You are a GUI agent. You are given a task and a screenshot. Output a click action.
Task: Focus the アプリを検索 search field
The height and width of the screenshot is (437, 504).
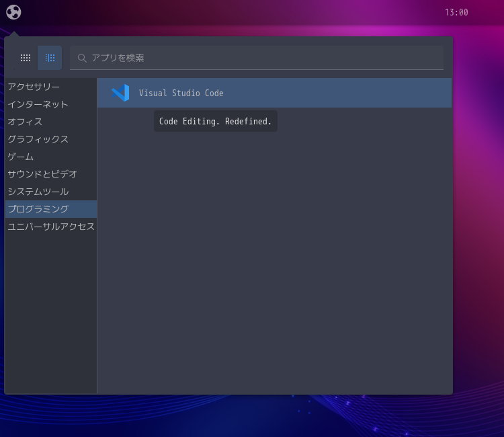click(257, 58)
